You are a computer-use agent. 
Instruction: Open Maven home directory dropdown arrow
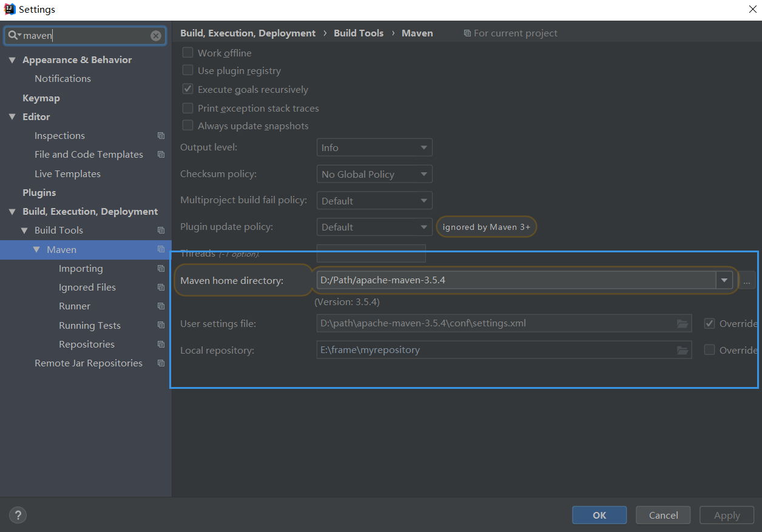pos(725,280)
